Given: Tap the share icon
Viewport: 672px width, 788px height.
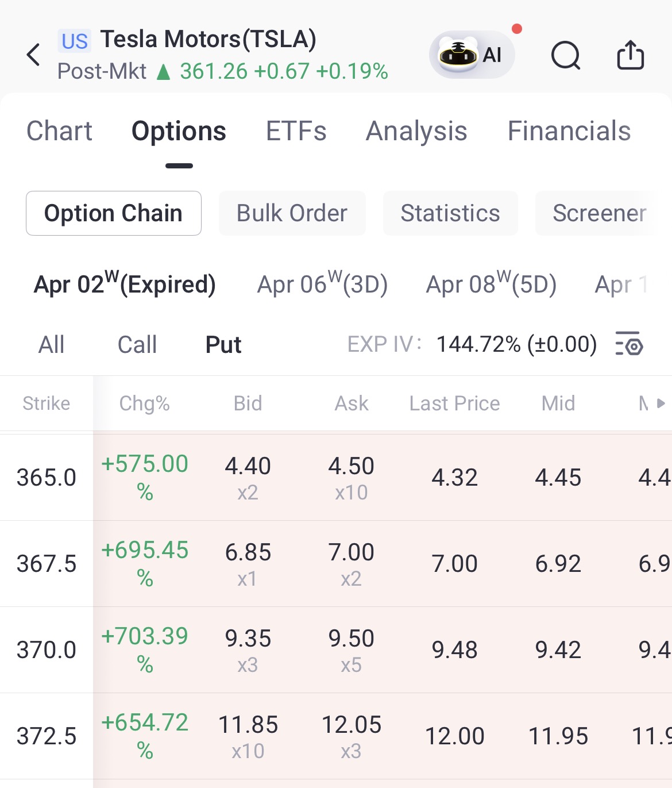Looking at the screenshot, I should 630,55.
